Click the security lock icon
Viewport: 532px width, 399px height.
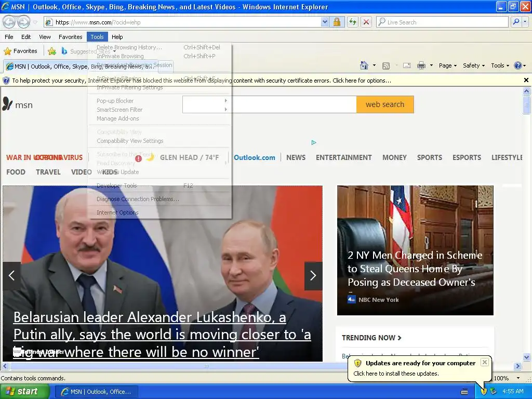tap(337, 22)
